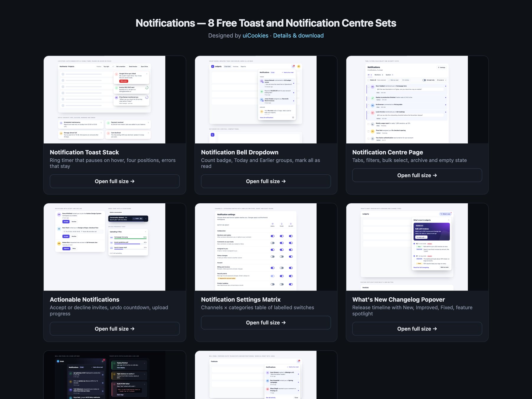Viewport: 532px width, 399px height.
Task: Open the uiCookies designer link
Action: [255, 35]
